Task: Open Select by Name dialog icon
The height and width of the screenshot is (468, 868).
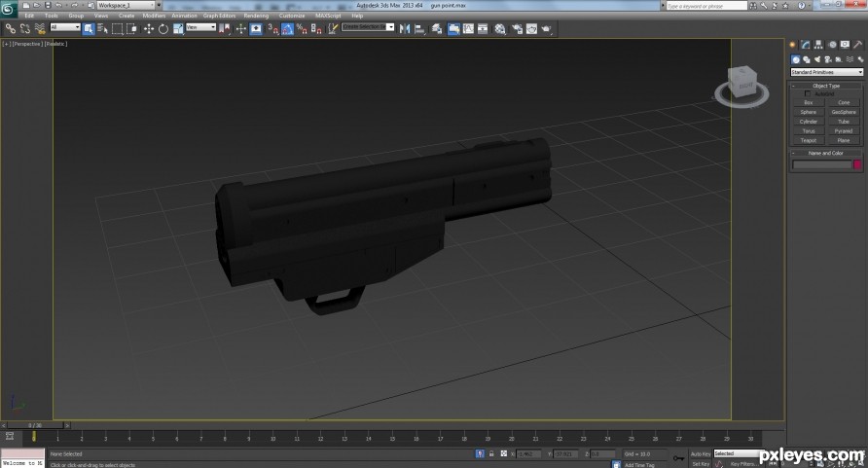Action: [103, 29]
